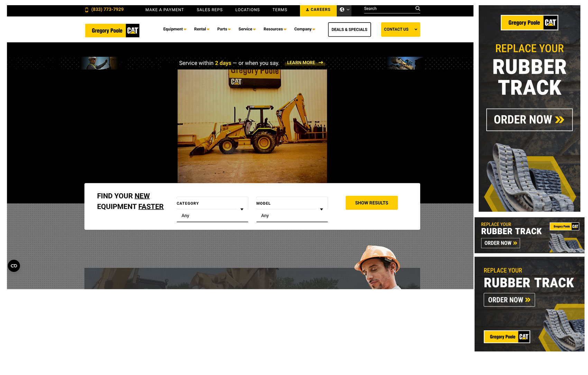Click into the Search input field
The height and width of the screenshot is (375, 588).
pos(387,9)
